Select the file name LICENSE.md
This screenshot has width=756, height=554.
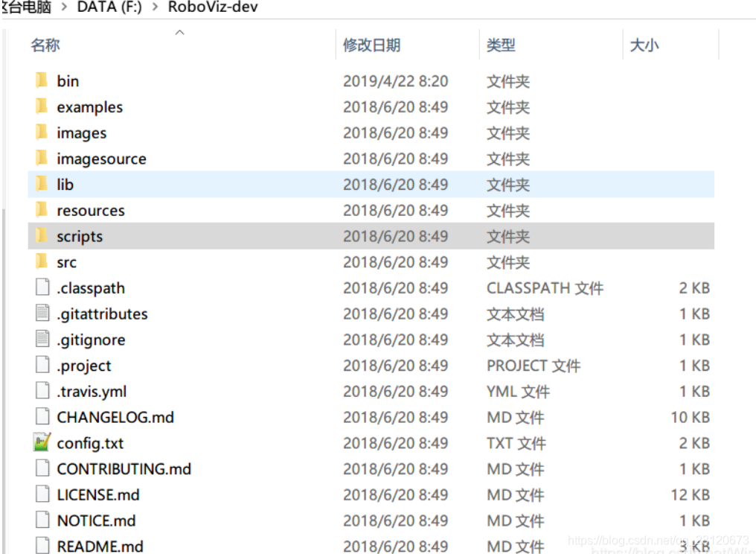tap(98, 494)
